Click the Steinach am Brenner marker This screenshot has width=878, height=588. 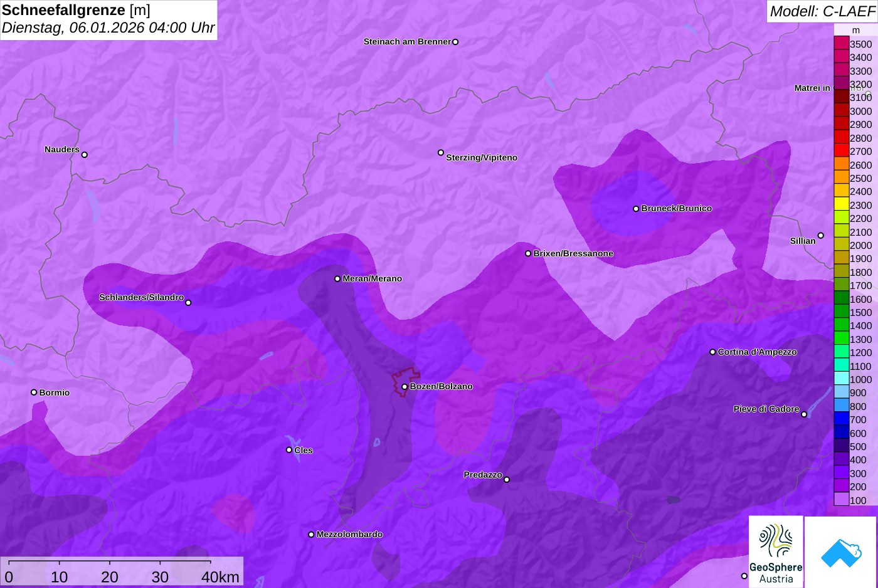[455, 42]
